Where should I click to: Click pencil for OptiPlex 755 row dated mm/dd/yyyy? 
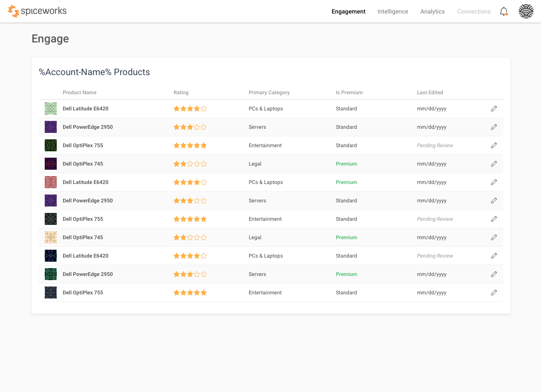click(494, 292)
